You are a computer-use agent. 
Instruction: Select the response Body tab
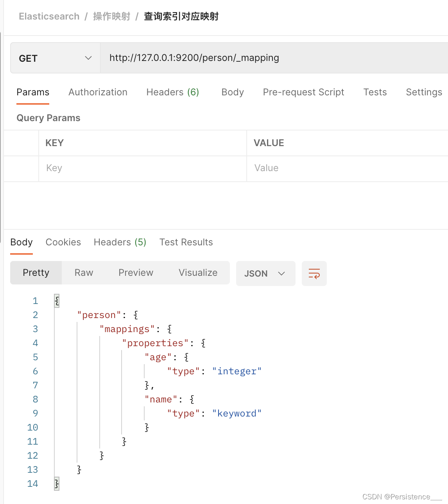[x=22, y=242]
